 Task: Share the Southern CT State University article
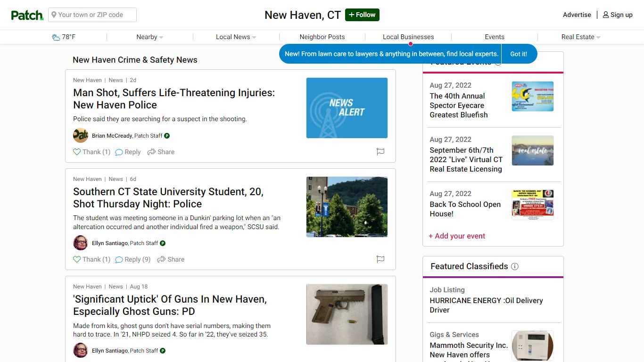pos(171,259)
